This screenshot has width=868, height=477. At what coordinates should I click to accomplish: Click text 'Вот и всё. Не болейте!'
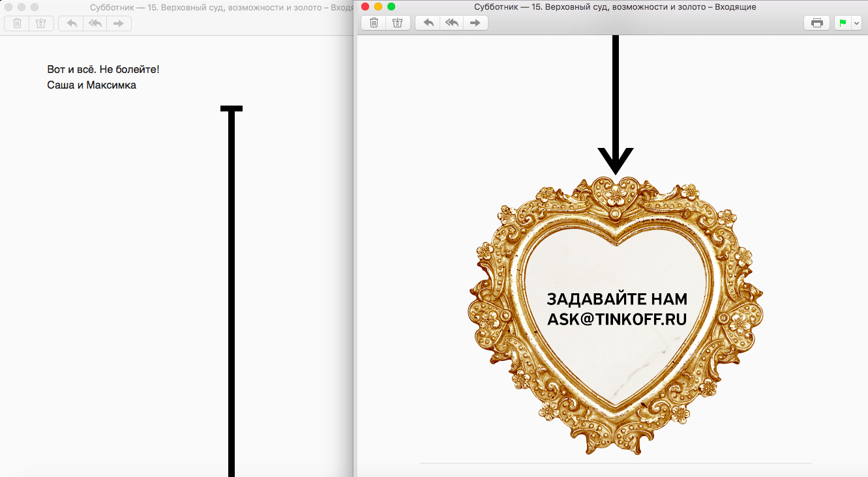pyautogui.click(x=103, y=69)
